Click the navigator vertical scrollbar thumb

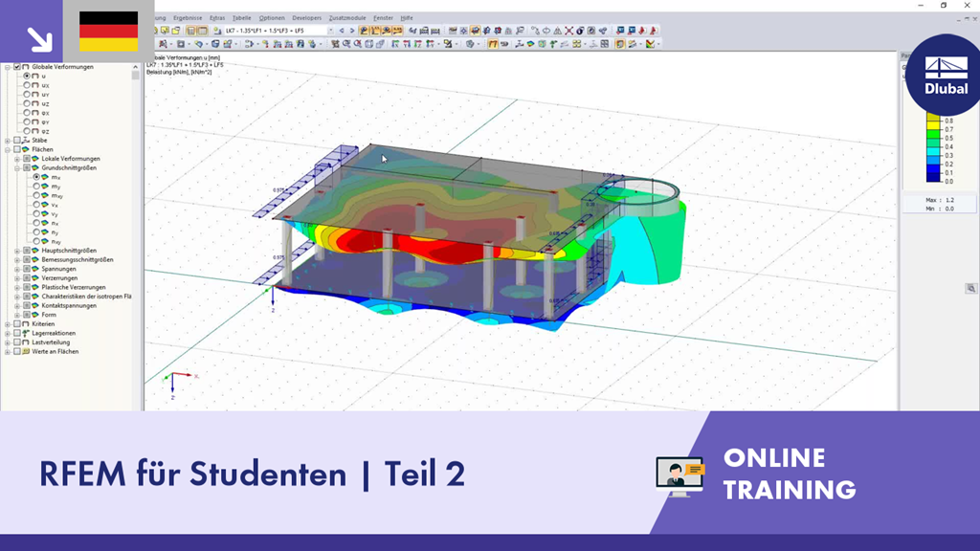click(135, 76)
